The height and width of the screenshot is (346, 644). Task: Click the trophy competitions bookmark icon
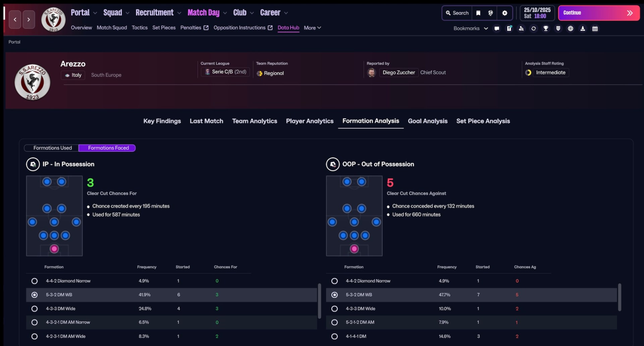546,28
